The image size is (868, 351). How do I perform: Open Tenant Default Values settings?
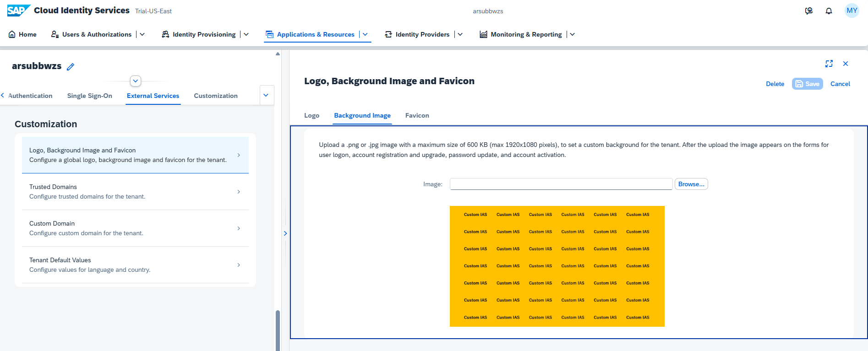[135, 265]
